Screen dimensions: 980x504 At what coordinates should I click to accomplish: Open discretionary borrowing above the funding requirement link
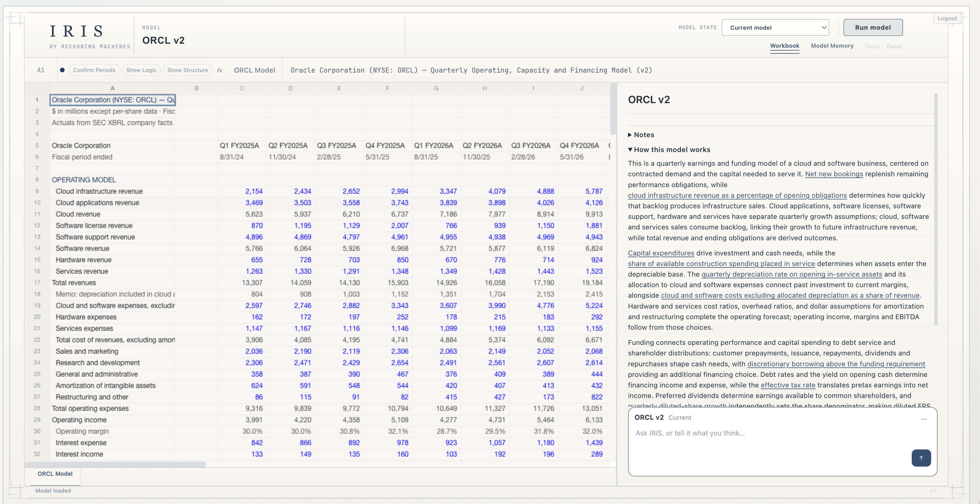coord(836,364)
